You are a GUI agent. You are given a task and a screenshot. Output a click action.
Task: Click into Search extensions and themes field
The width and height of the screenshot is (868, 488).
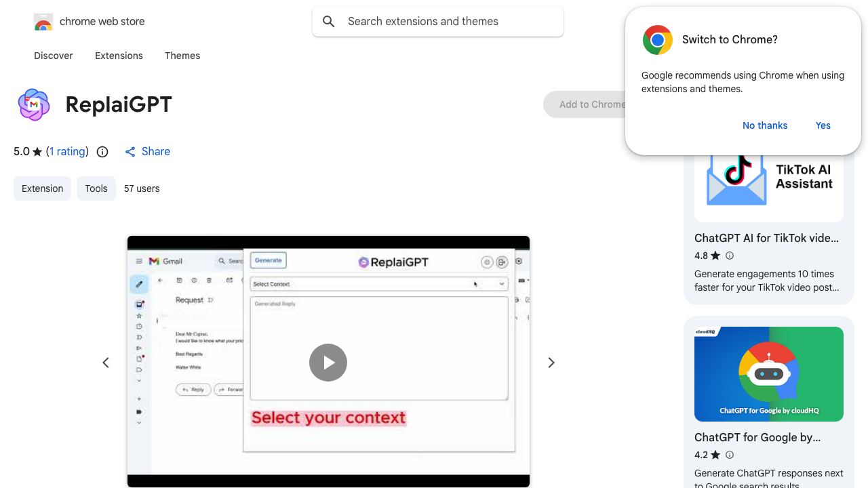pyautogui.click(x=438, y=22)
